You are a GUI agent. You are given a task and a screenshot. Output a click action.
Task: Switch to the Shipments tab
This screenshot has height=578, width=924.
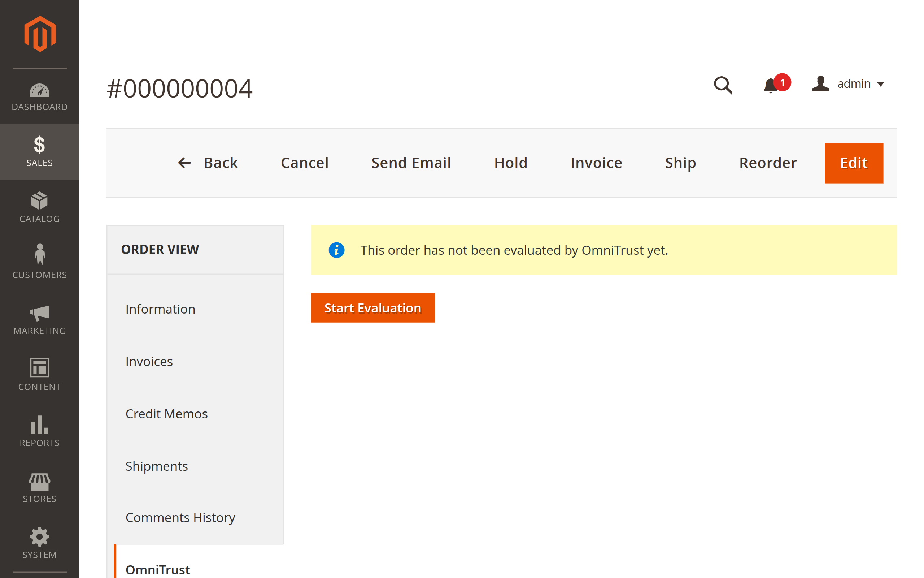click(x=196, y=466)
